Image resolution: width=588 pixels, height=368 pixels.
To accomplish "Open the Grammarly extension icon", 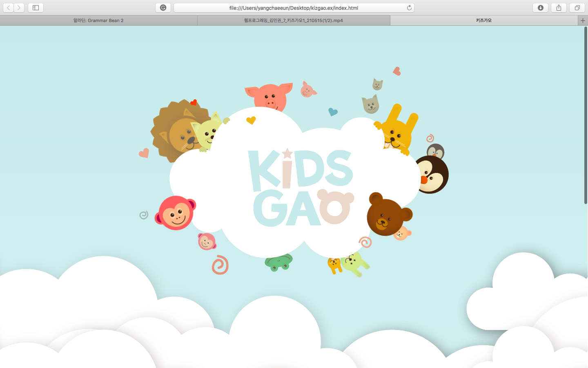I will pos(163,8).
